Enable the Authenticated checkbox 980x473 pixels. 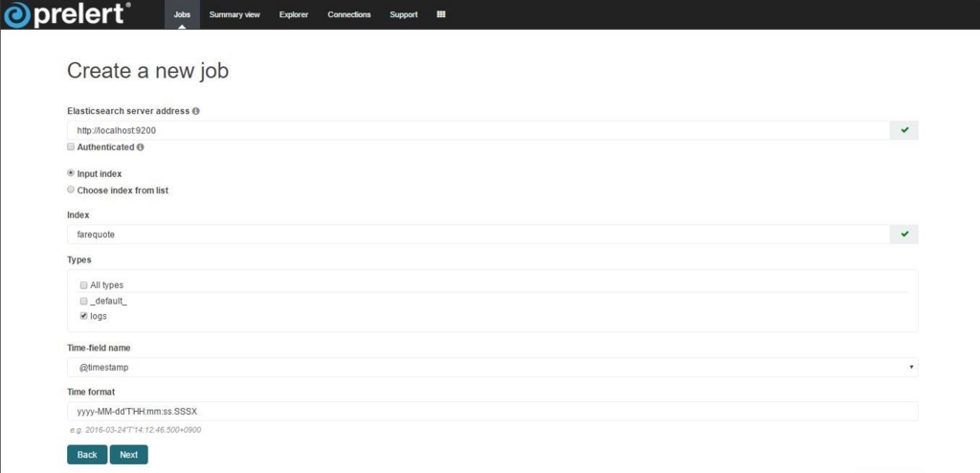coord(71,147)
